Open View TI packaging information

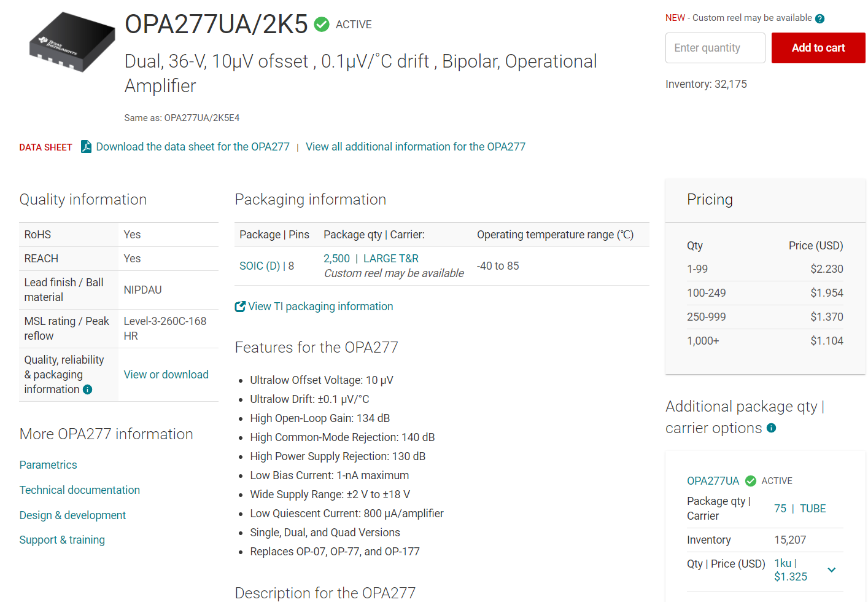point(320,307)
